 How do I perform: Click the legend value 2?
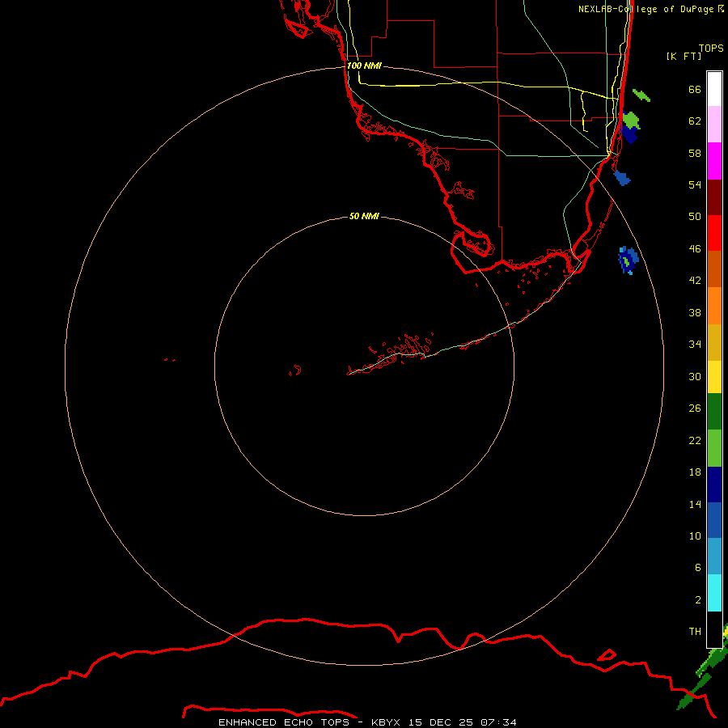(697, 599)
